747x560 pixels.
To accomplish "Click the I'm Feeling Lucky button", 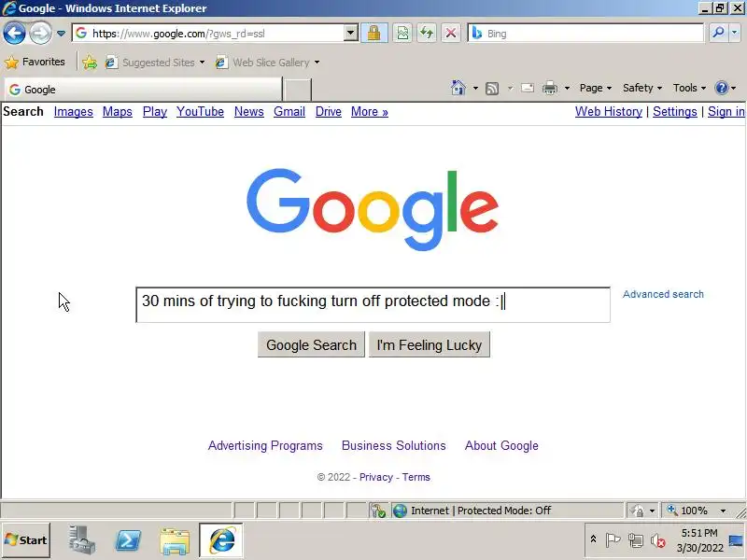I will pos(430,344).
